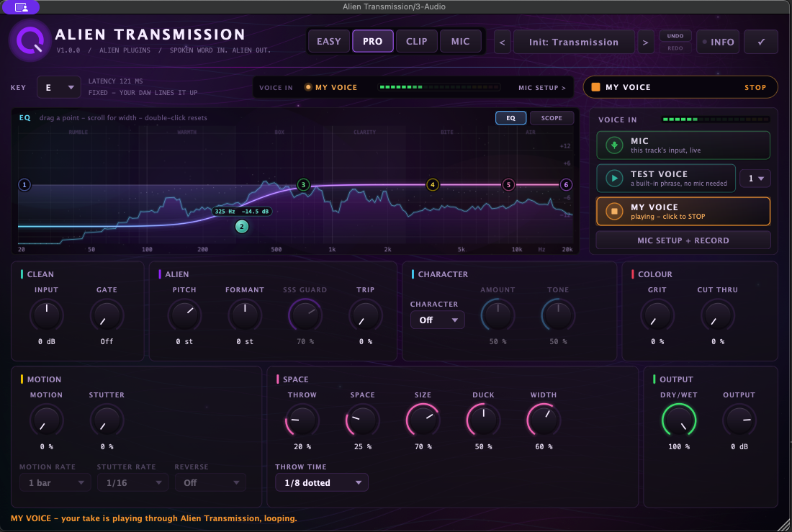792x532 pixels.
Task: Open the STUTTER RATE dropdown
Action: tap(132, 482)
